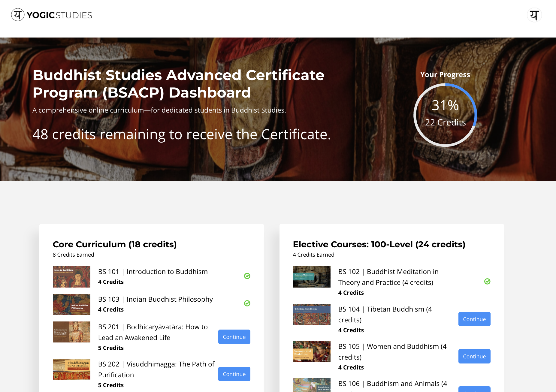Click the Yogic Studies logo
The image size is (556, 392).
tap(52, 15)
